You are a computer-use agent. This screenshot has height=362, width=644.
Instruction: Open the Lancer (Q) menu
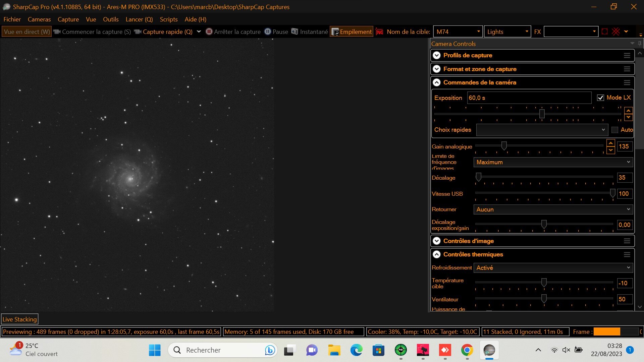coord(139,19)
